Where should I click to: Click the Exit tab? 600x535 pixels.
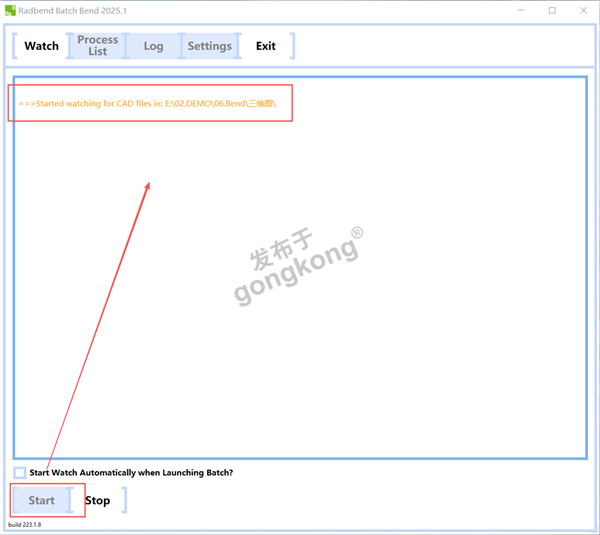click(266, 46)
